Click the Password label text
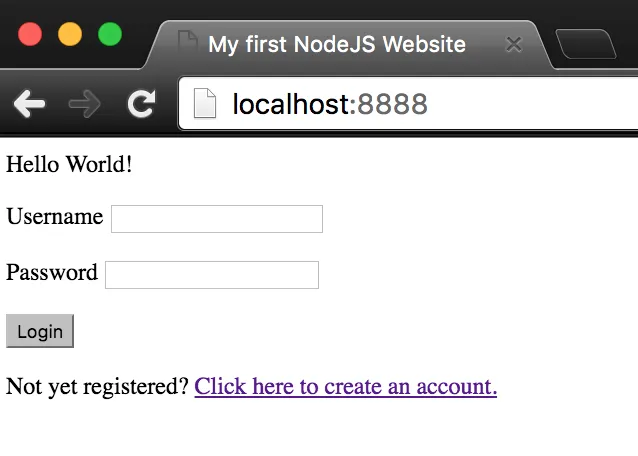The height and width of the screenshot is (456, 638). pos(52,272)
